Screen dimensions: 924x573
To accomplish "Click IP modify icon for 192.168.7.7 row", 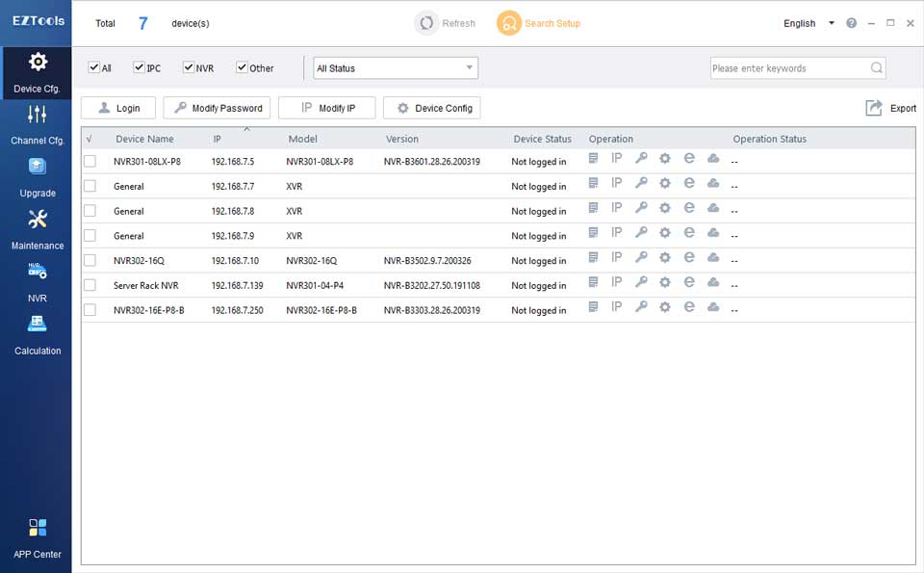I will click(x=617, y=183).
